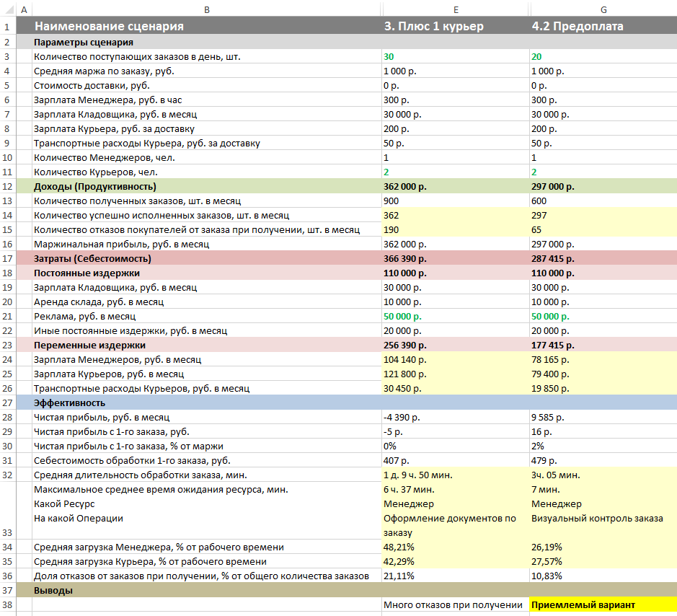Select received orders value 600
This screenshot has height=616, width=677.
click(x=539, y=201)
